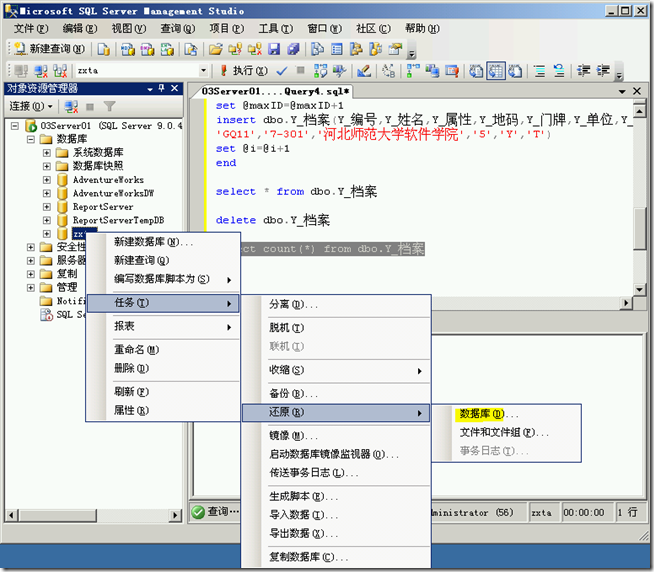Open the 查询(Q) menu
The height and width of the screenshot is (572, 654).
tap(178, 28)
